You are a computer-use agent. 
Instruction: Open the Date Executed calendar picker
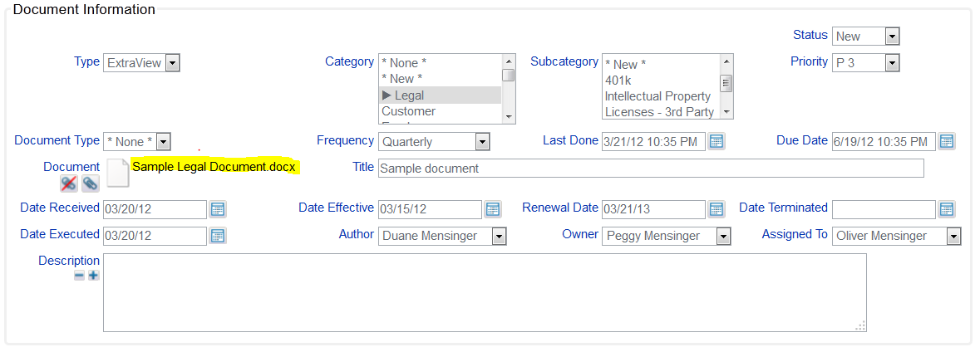(218, 236)
